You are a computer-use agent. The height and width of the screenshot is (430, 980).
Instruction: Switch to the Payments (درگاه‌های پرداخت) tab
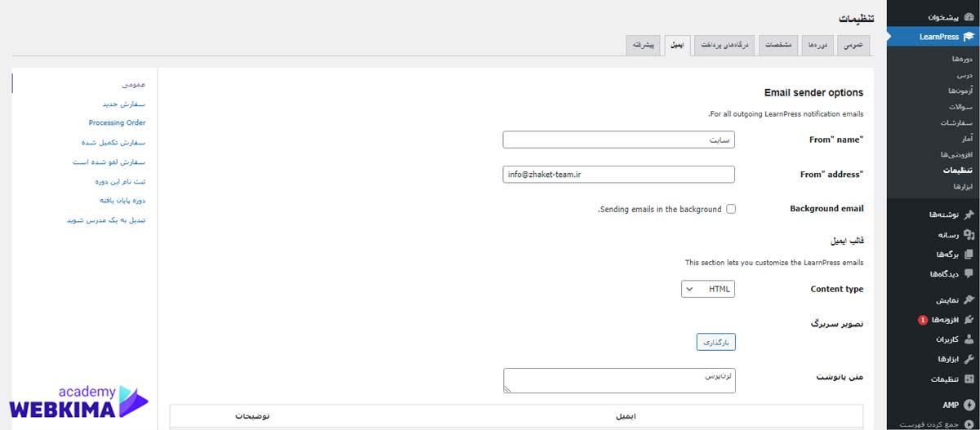click(724, 45)
